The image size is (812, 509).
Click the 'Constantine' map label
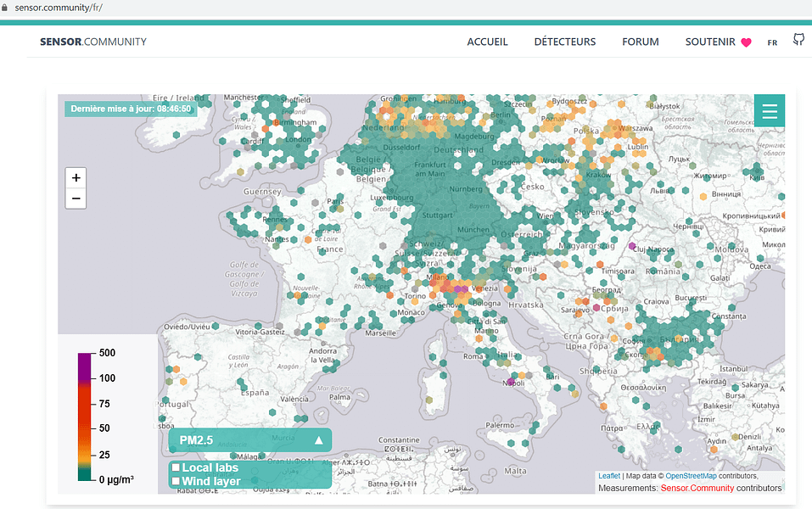click(x=399, y=439)
